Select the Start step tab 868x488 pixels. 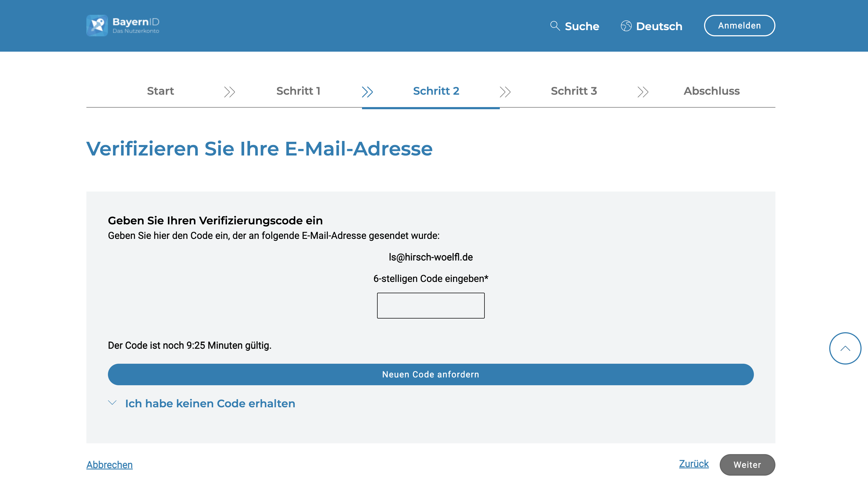[x=160, y=91]
